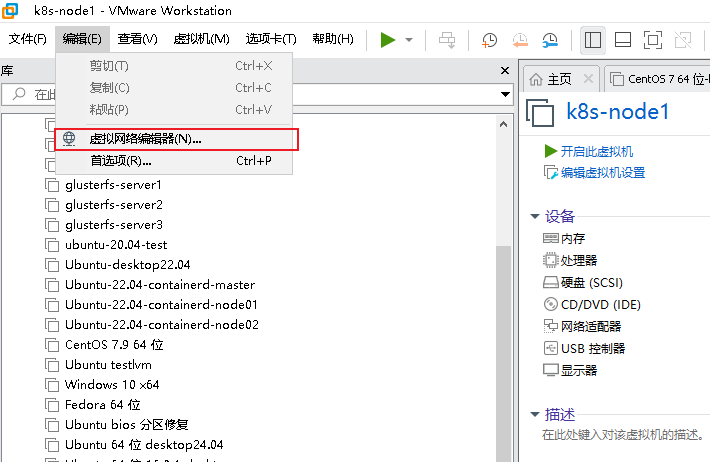This screenshot has height=462, width=710.
Task: Switch to the 主页 tab
Action: pos(560,79)
